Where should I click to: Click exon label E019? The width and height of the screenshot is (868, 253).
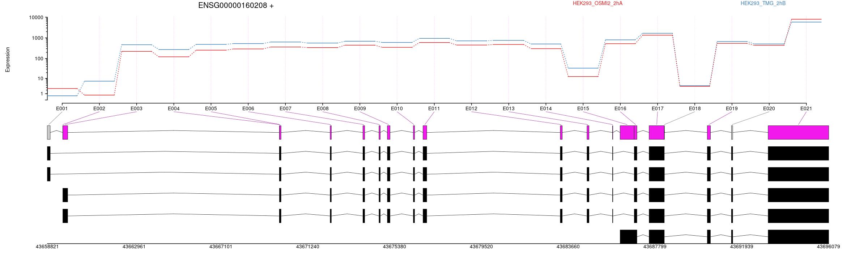point(732,108)
